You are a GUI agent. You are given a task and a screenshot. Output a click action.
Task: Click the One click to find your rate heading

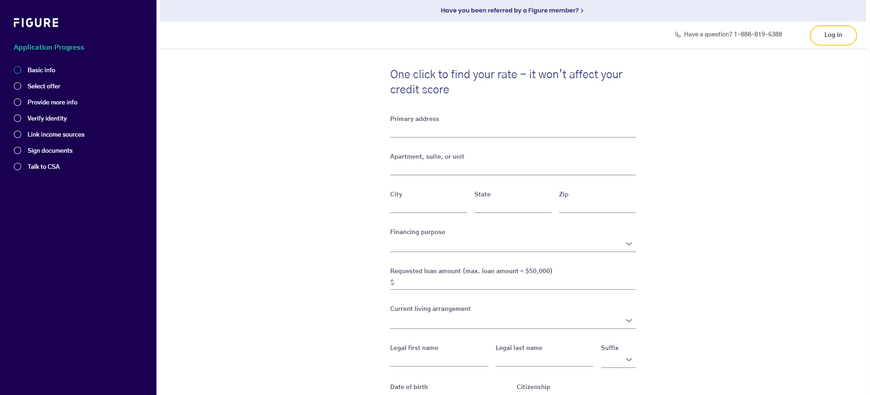pyautogui.click(x=507, y=82)
